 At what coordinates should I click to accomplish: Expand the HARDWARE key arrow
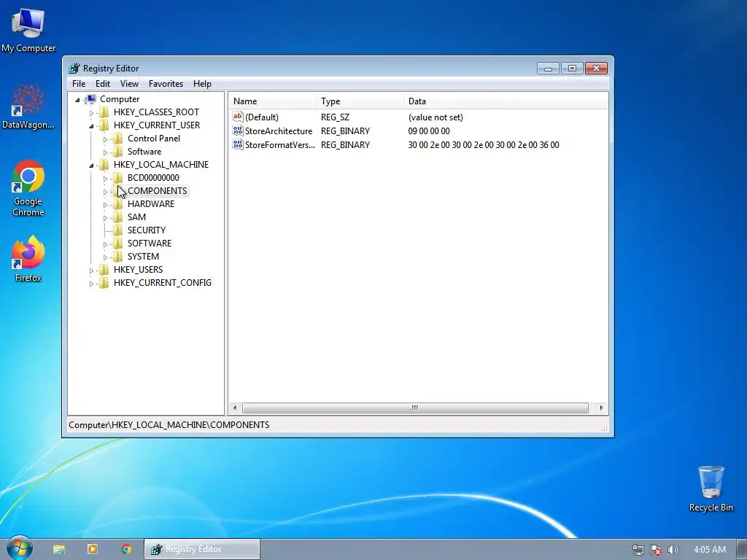click(x=105, y=205)
